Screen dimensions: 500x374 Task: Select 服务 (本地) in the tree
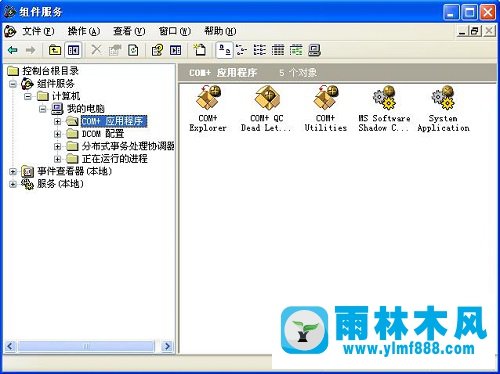coord(60,184)
